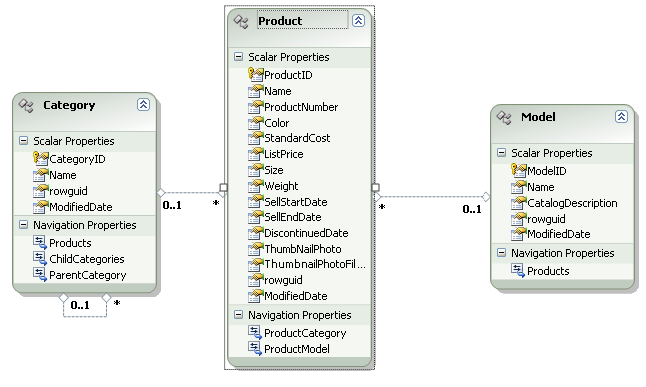The width and height of the screenshot is (646, 387).
Task: Click the ModelID key property icon
Action: [x=518, y=170]
